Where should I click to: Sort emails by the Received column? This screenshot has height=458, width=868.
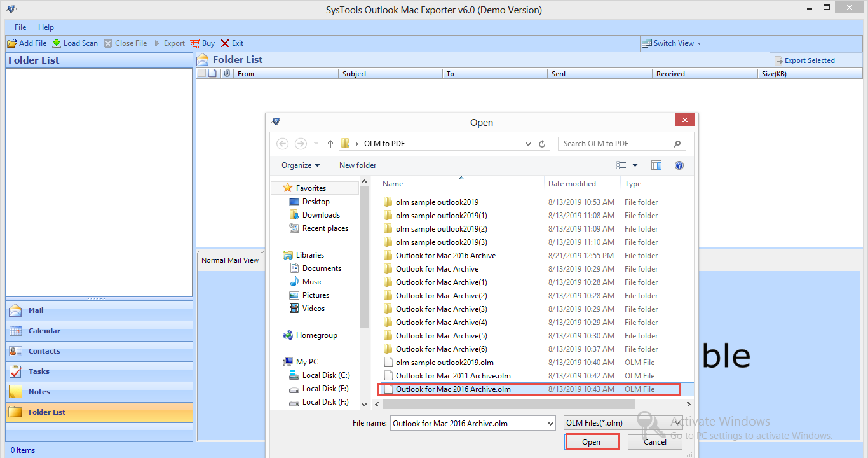705,74
